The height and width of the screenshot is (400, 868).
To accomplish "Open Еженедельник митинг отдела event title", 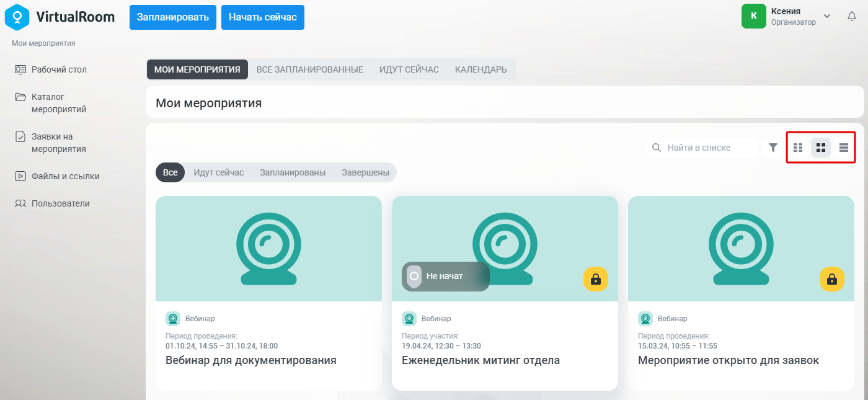I will (x=480, y=360).
